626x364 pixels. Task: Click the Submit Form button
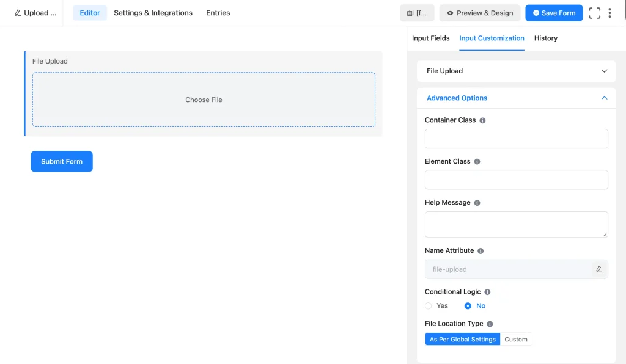click(62, 161)
